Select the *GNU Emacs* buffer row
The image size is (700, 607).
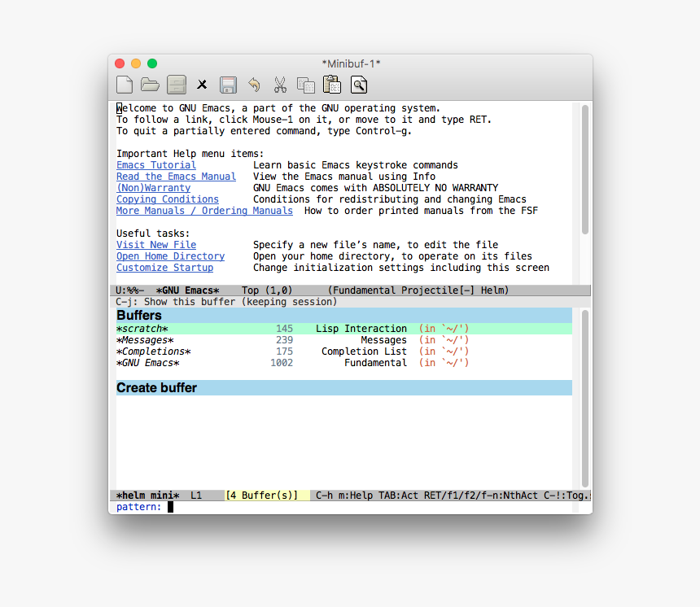343,363
